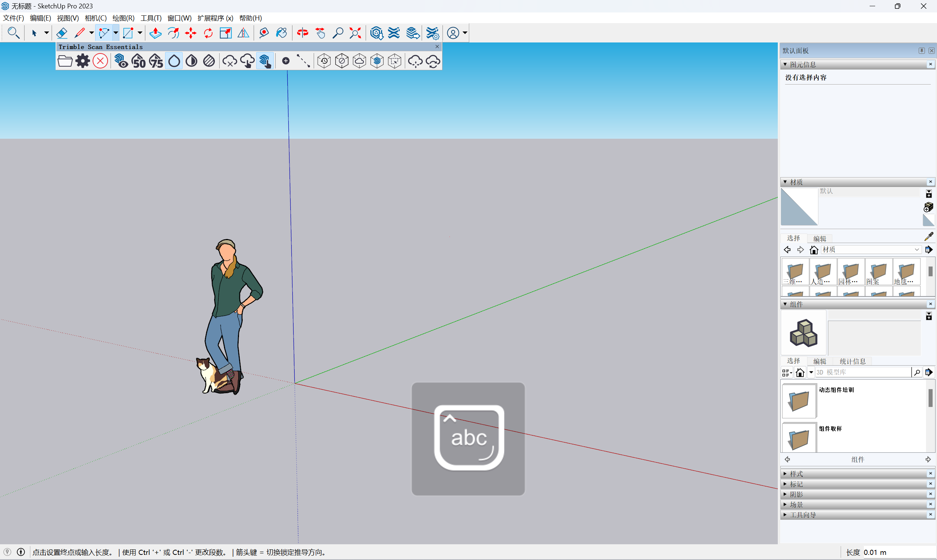Open 动态组件培训 component folder
Screen dimensions: 937x560
coord(799,400)
